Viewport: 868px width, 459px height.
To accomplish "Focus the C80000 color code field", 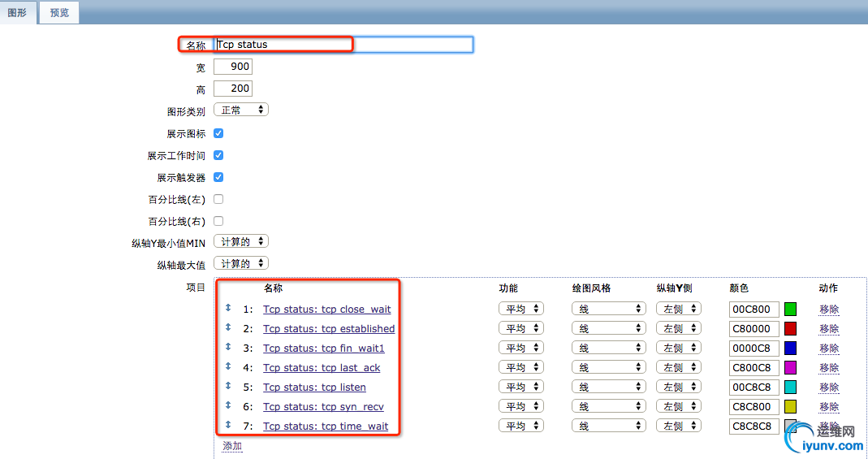I will coord(754,328).
